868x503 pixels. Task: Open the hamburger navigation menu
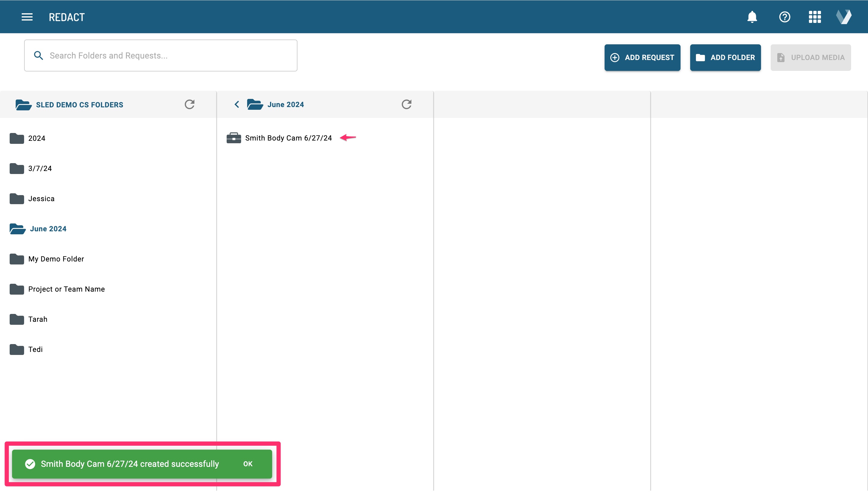[x=27, y=17]
